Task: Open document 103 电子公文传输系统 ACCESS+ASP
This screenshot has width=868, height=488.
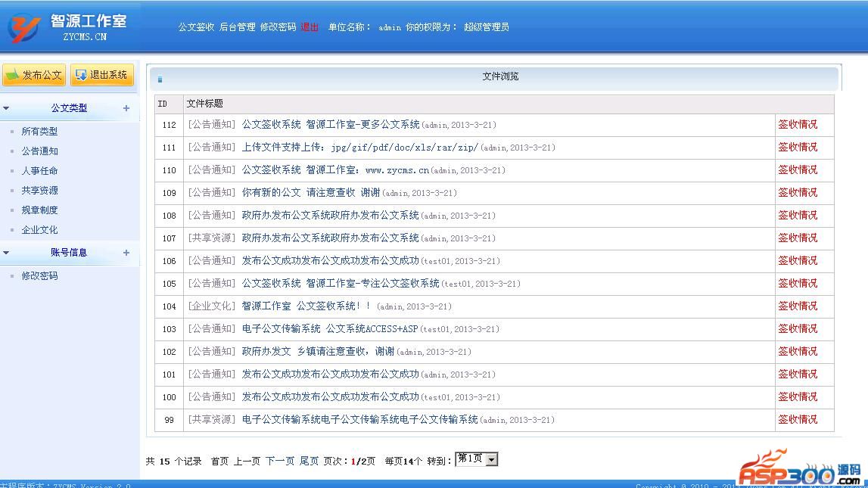Action: [x=330, y=328]
